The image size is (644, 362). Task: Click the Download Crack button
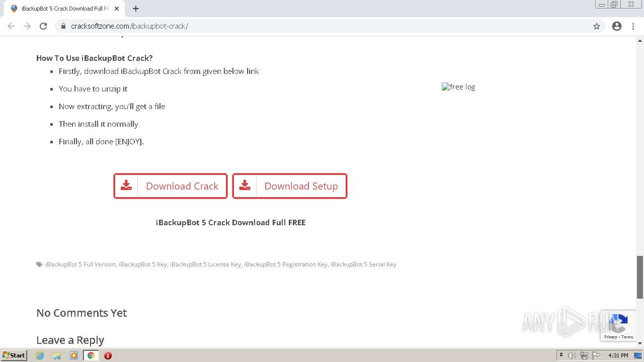(171, 186)
